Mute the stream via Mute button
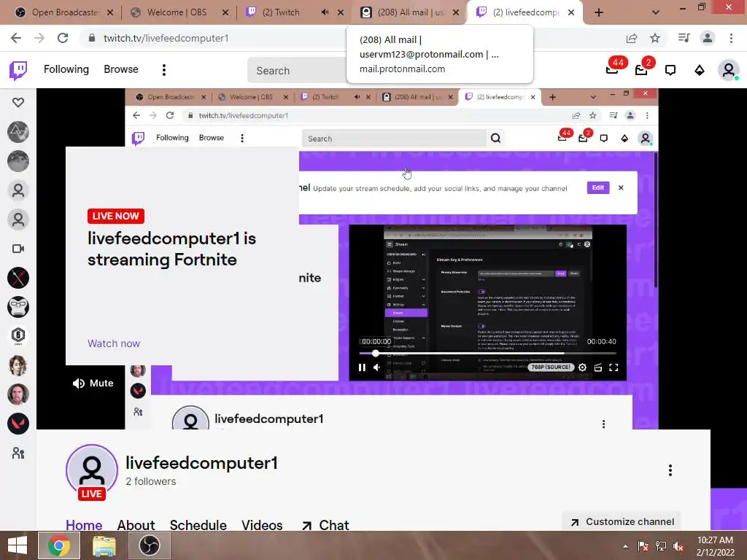747x560 pixels. (93, 384)
